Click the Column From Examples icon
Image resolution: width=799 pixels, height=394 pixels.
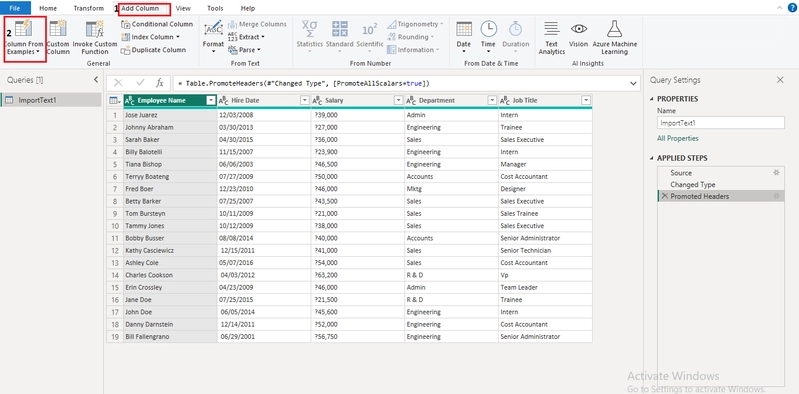24,29
